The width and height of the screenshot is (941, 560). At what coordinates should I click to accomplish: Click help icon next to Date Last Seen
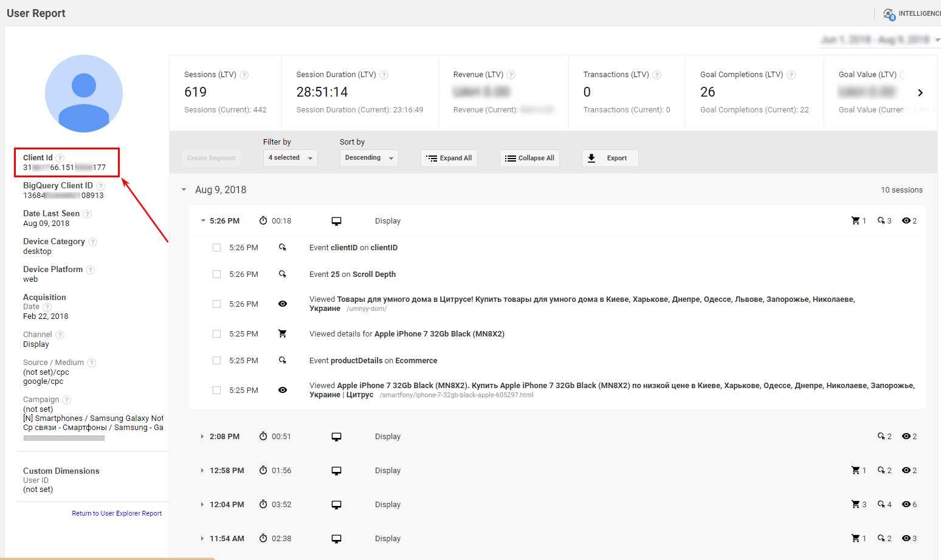click(x=87, y=214)
